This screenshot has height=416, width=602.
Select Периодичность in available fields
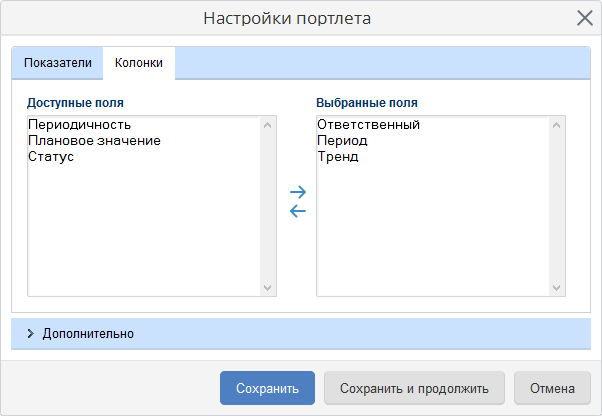(x=80, y=125)
